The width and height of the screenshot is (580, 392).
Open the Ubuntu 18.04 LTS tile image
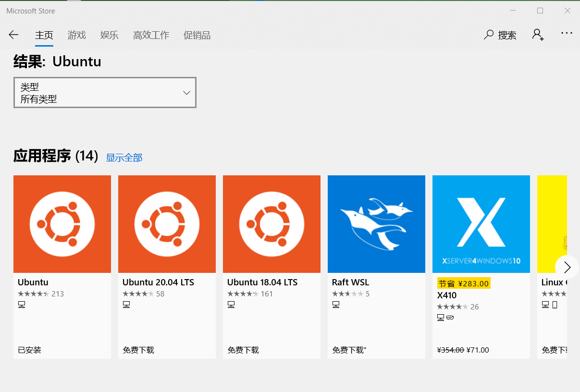point(271,224)
